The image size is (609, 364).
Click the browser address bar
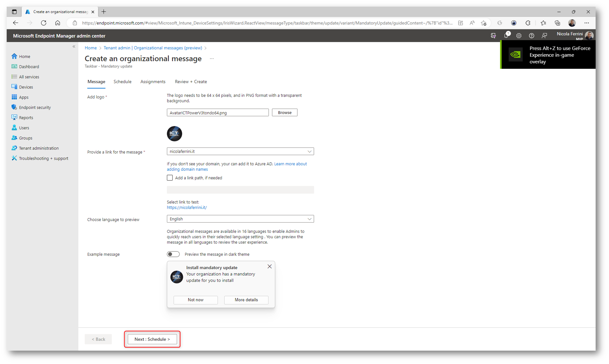click(x=267, y=23)
